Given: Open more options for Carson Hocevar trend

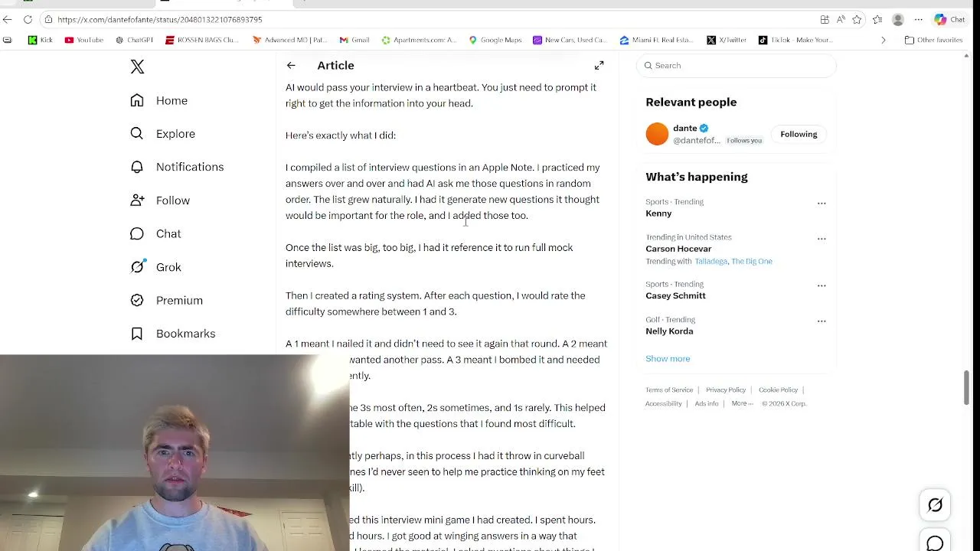Looking at the screenshot, I should pos(822,239).
